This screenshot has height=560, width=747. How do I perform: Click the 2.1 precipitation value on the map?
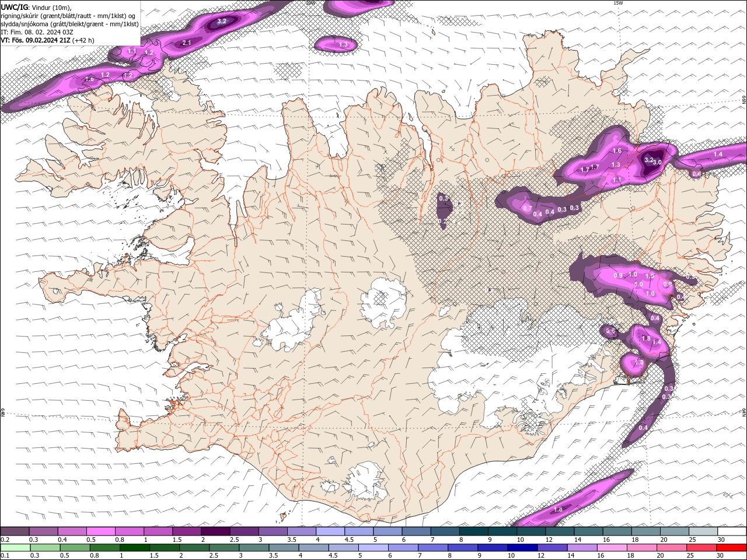[187, 43]
